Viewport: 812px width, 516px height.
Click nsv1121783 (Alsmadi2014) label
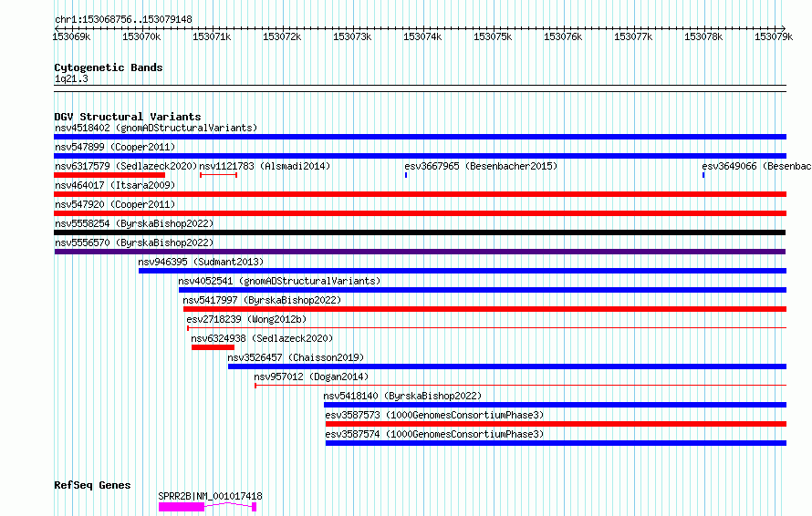coord(265,166)
